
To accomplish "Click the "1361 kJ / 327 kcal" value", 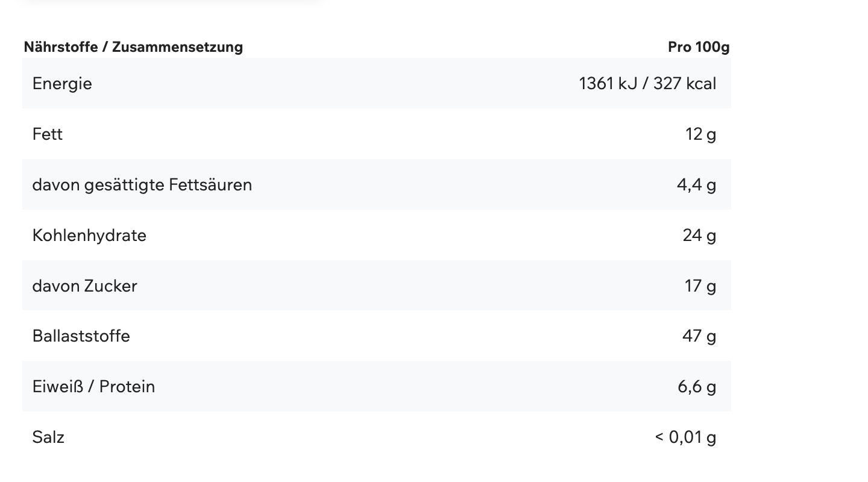I will coord(647,84).
